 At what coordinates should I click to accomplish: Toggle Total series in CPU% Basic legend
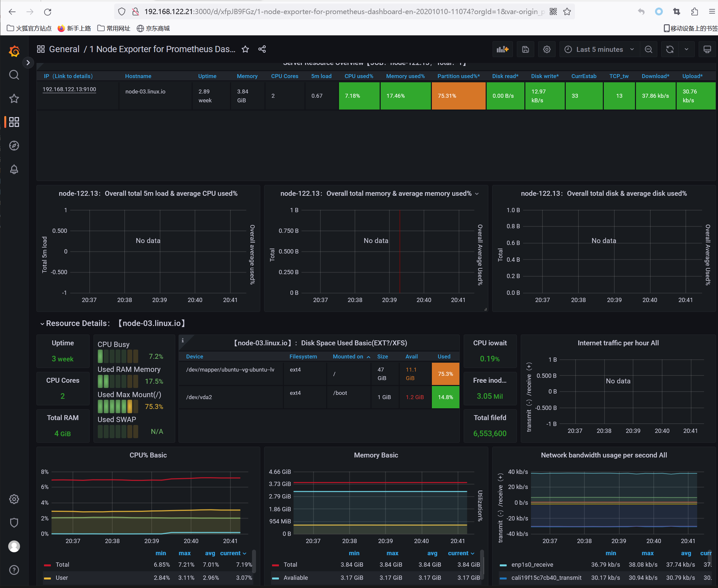pos(62,565)
